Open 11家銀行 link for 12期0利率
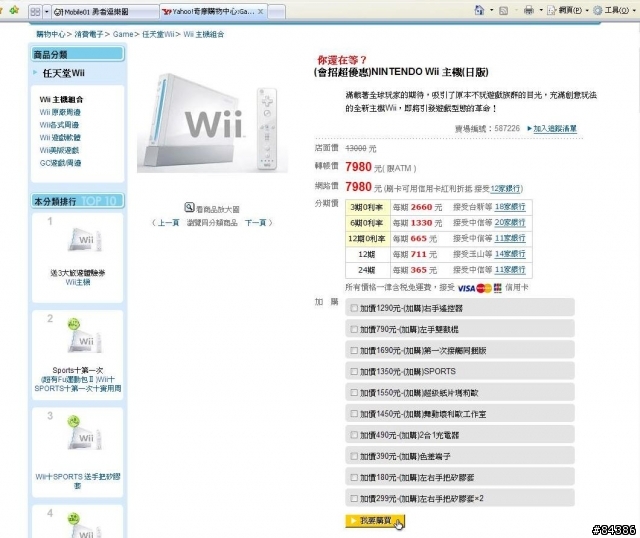Image resolution: width=640 pixels, height=538 pixels. (x=510, y=238)
